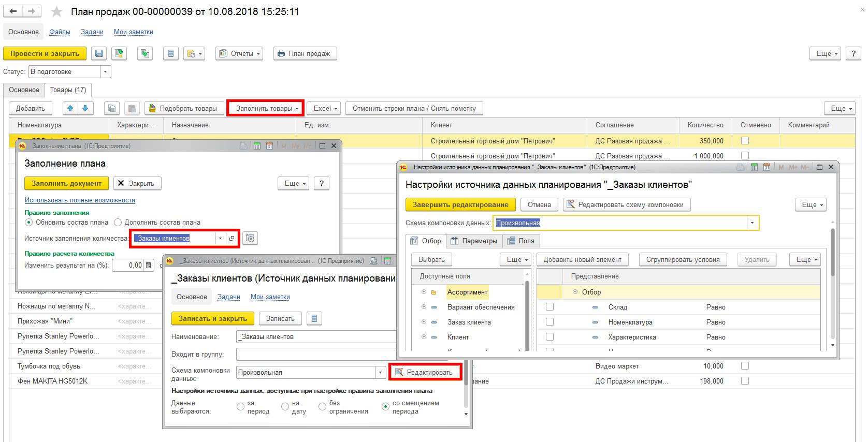Move row up with blue up arrow
Image resolution: width=868 pixels, height=442 pixels.
(70, 108)
